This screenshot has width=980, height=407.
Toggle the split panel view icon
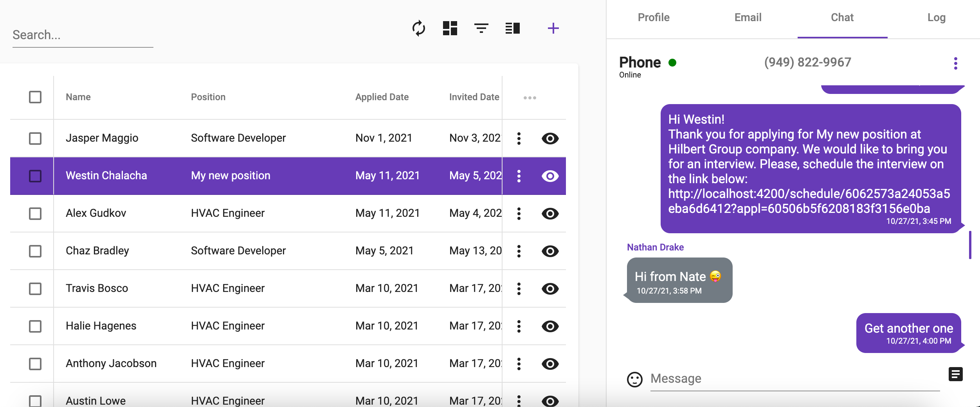click(512, 28)
